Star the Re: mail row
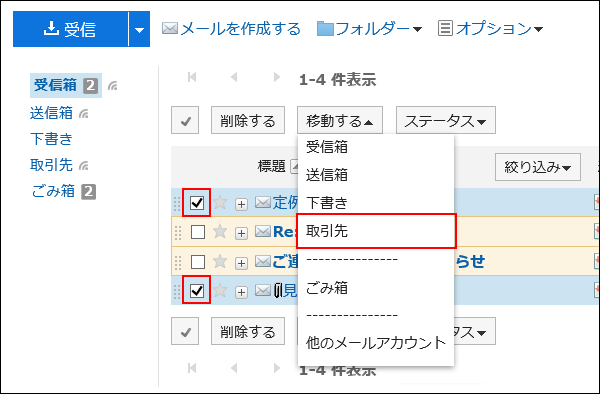Screen dimensions: 600x394 [x=220, y=231]
